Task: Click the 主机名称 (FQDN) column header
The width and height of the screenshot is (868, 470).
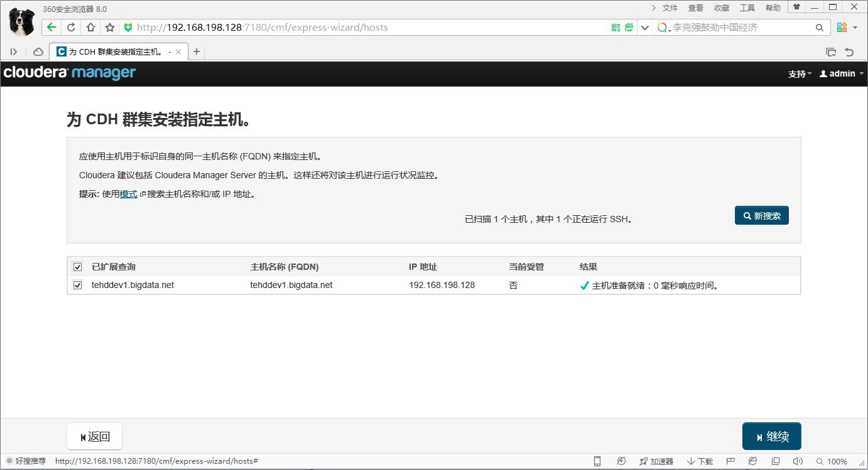Action: click(285, 267)
